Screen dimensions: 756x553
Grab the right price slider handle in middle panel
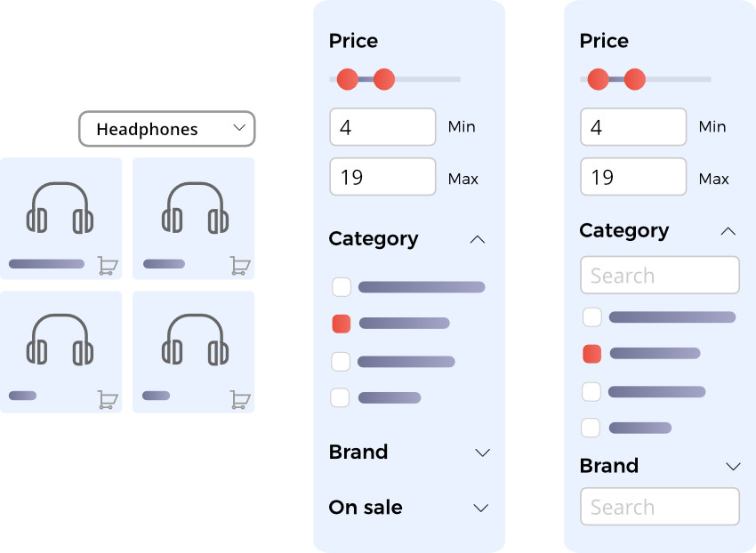click(384, 80)
